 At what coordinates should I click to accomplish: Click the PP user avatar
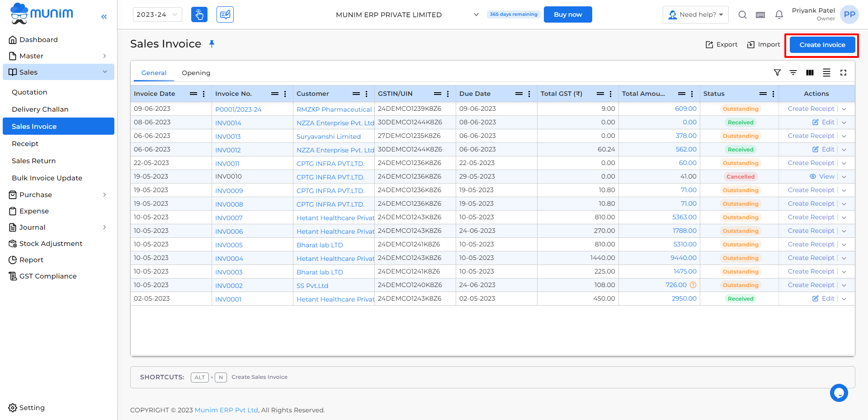tap(849, 14)
